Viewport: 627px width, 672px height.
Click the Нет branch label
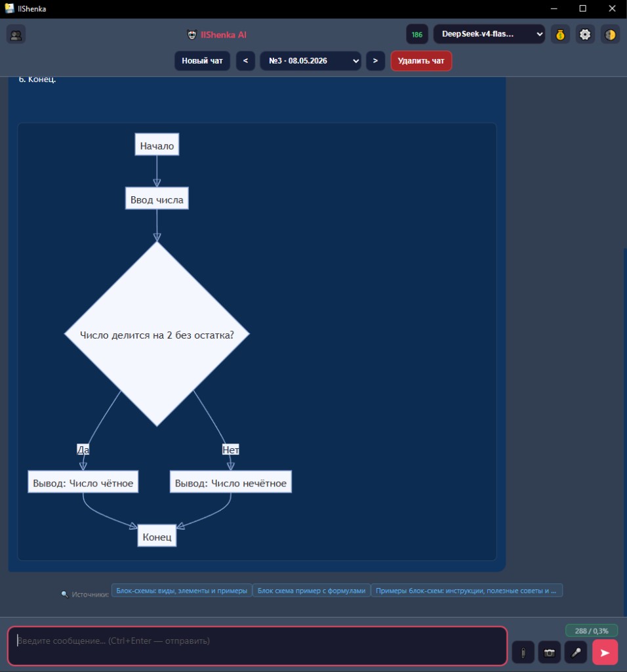[230, 450]
